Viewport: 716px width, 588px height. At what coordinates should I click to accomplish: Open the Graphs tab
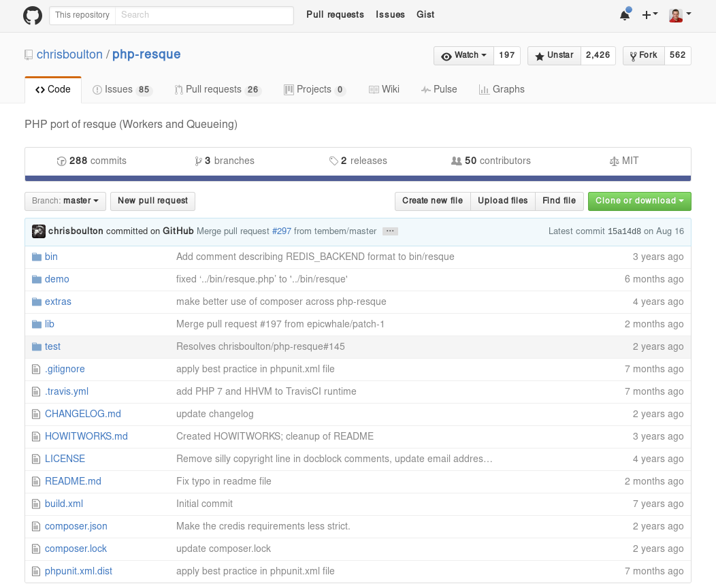coord(502,89)
